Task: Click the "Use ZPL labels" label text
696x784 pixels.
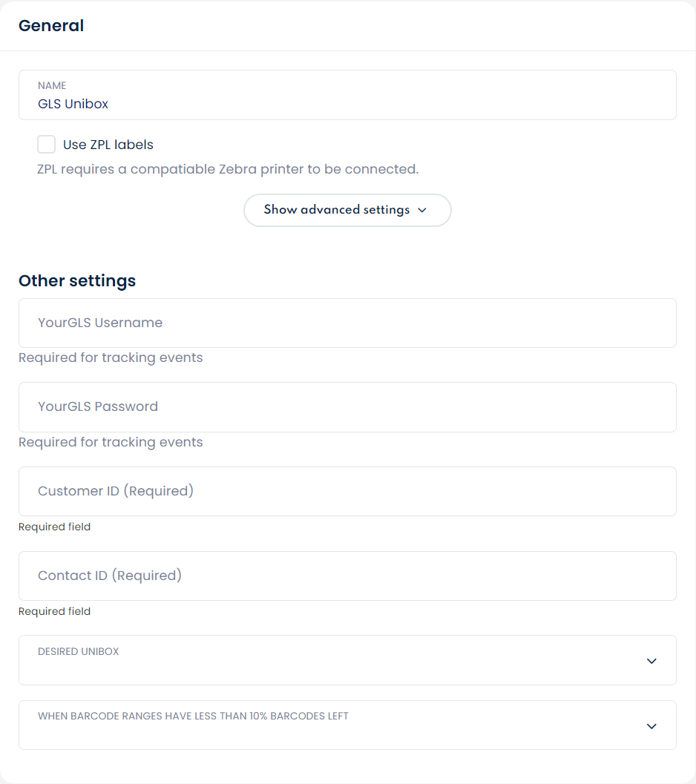Action: (x=108, y=145)
